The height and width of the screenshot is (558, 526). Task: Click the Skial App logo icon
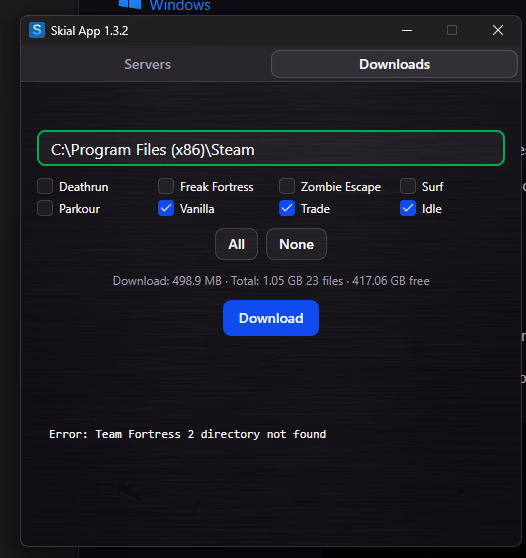click(x=37, y=30)
